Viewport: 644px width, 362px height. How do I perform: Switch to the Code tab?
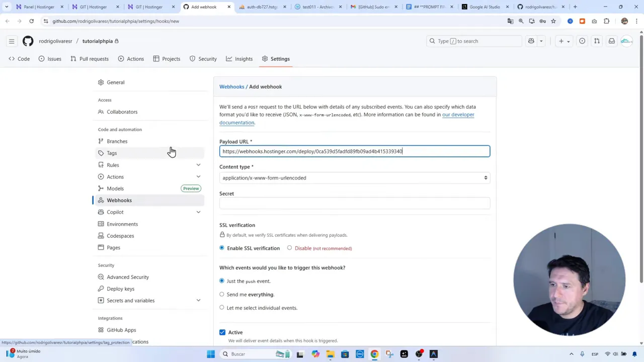click(x=23, y=59)
